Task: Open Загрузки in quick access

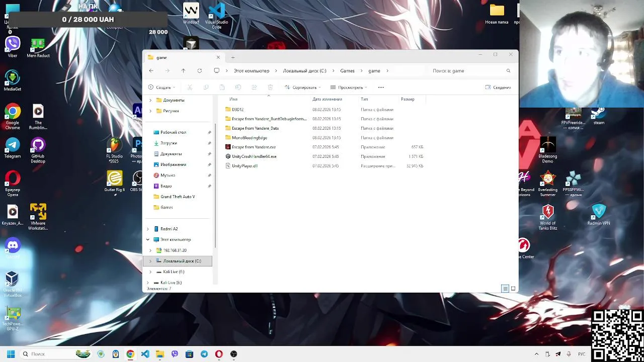Action: [x=169, y=143]
